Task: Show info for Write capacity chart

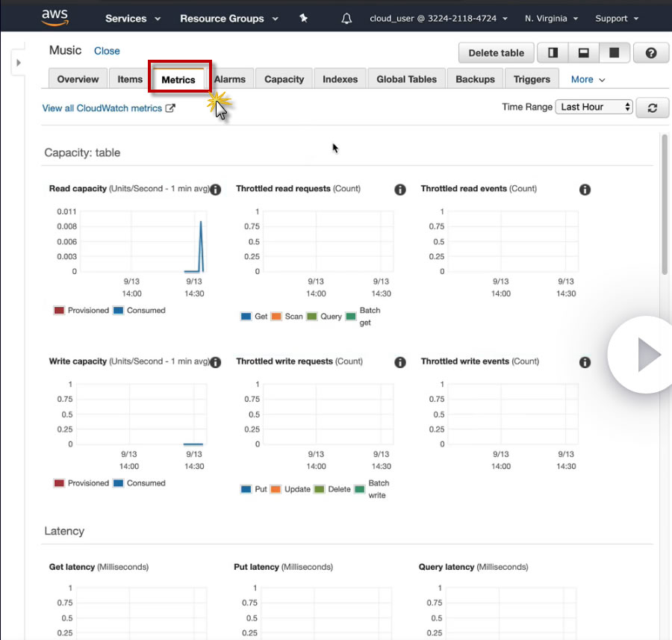Action: [216, 362]
